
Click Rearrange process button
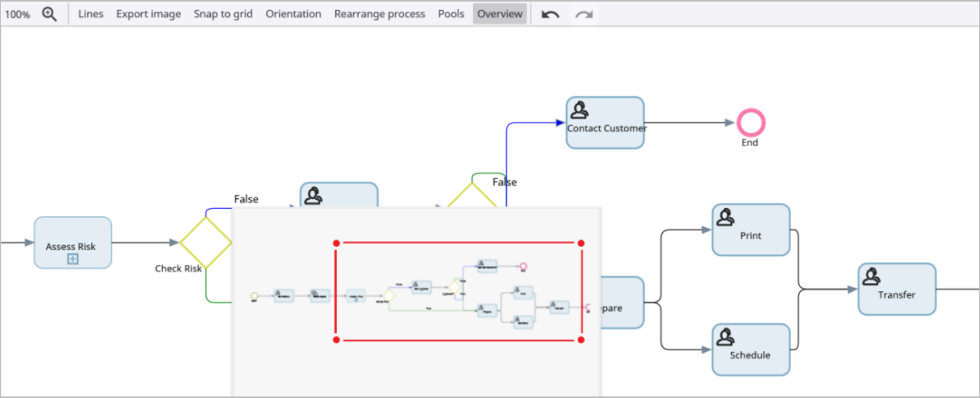[380, 14]
